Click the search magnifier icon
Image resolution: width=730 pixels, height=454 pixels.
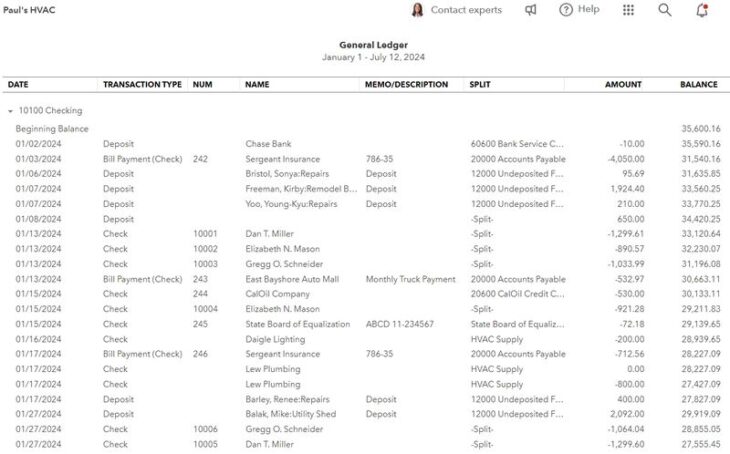pos(665,10)
